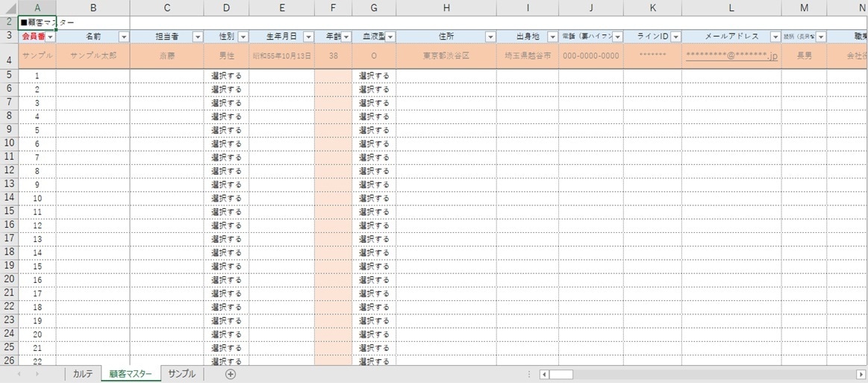Viewport: 868px width, 383px height.
Task: Open the filter dropdown for メールアドレス column
Action: tap(775, 37)
